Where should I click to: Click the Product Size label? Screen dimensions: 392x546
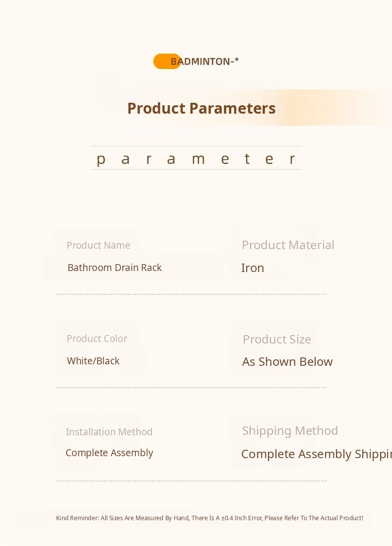[277, 340]
